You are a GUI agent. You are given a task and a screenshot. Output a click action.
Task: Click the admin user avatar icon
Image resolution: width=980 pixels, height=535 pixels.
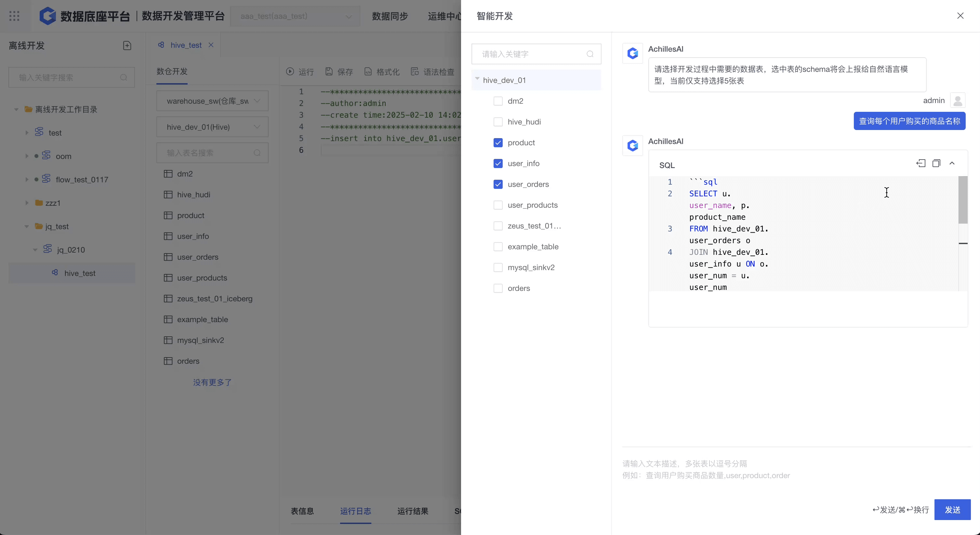[958, 100]
